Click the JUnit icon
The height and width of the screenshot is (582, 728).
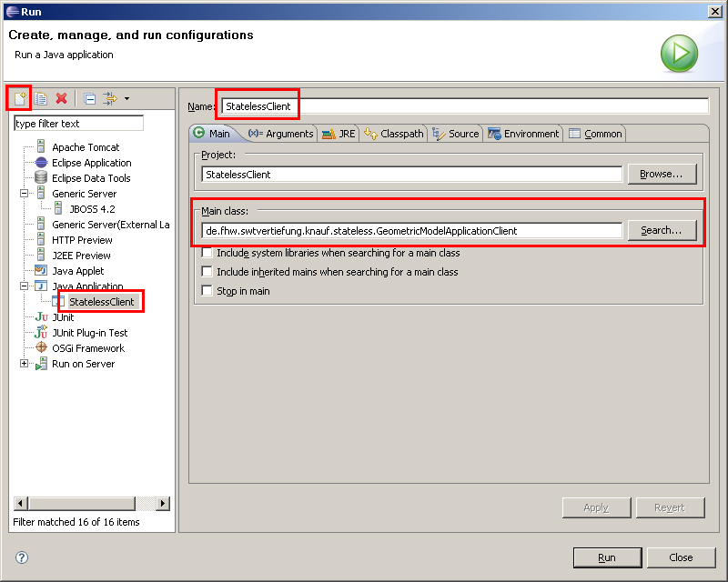pos(41,317)
